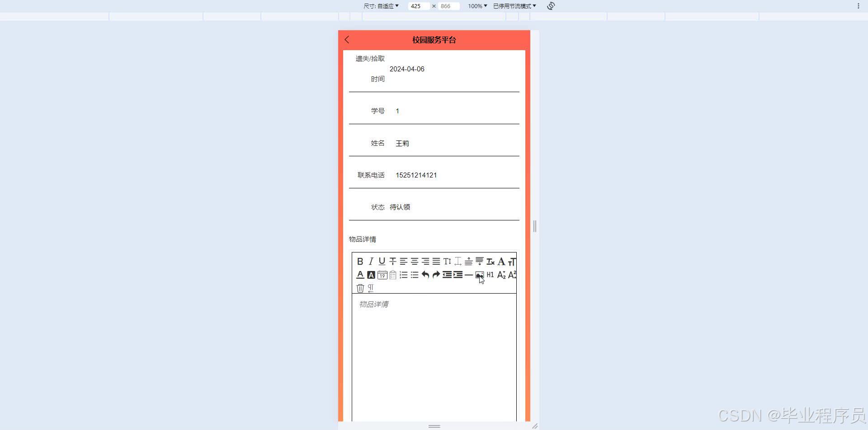868x430 pixels.
Task: Edit viewport width field 425
Action: point(419,6)
